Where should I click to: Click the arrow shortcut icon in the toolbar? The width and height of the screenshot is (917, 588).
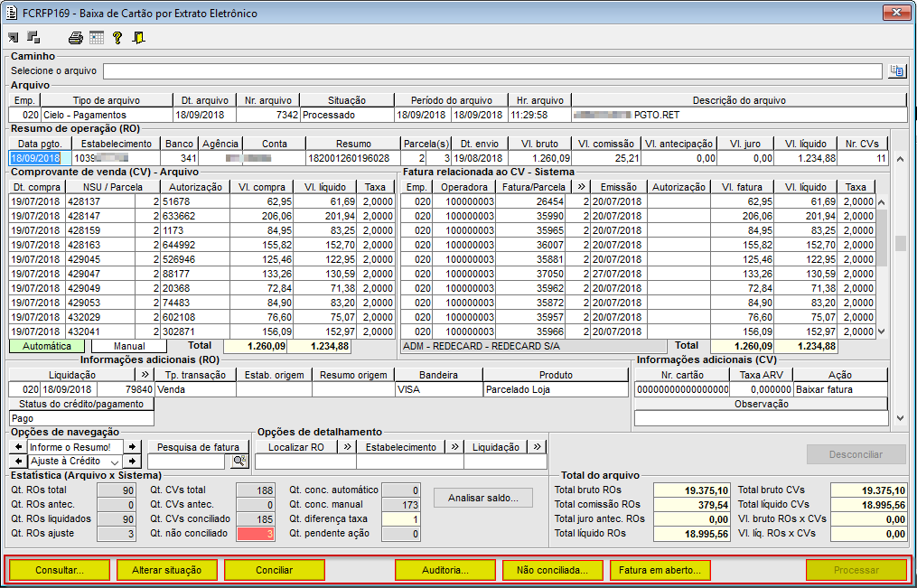click(x=13, y=38)
